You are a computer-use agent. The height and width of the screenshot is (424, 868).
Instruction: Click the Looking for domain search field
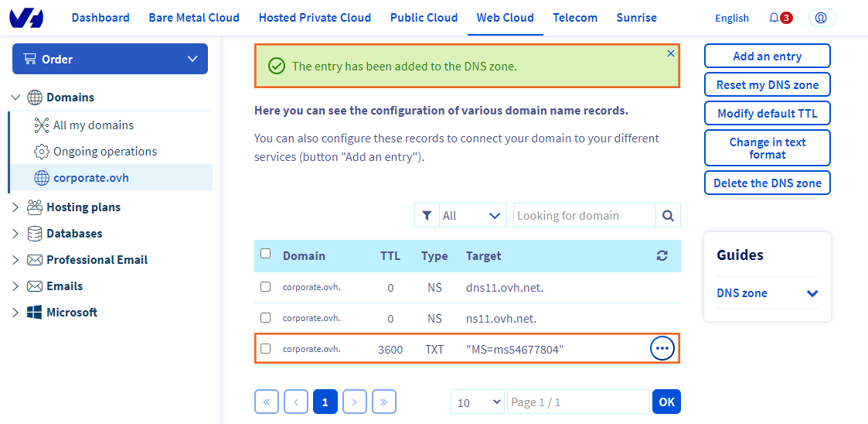point(584,216)
